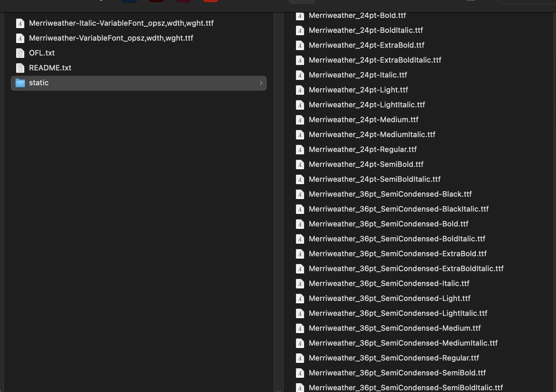This screenshot has width=556, height=392.
Task: Select Merriweather_36pt_SemiCondensed-SemiBold.ttf file name
Action: [x=398, y=372]
